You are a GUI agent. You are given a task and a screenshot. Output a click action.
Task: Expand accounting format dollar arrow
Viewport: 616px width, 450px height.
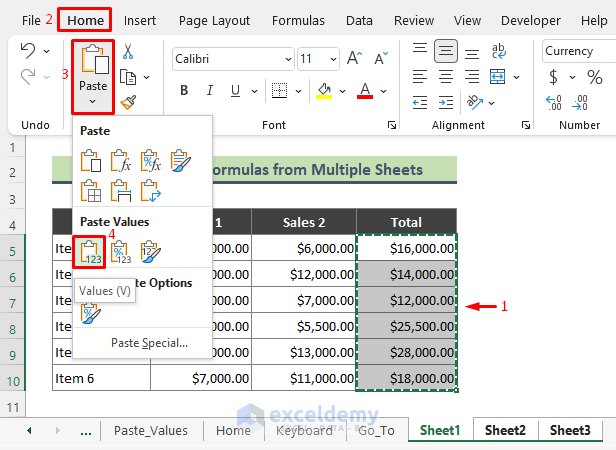(572, 77)
